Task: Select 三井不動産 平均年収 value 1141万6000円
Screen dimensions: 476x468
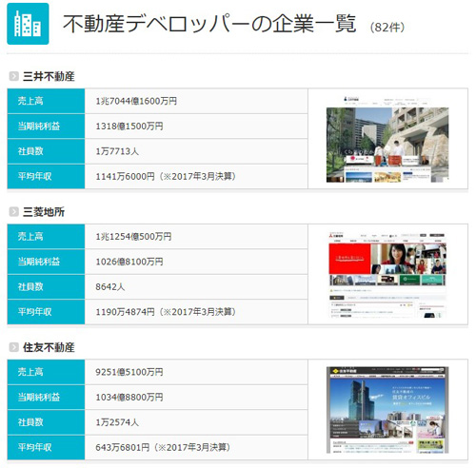Action: [126, 176]
